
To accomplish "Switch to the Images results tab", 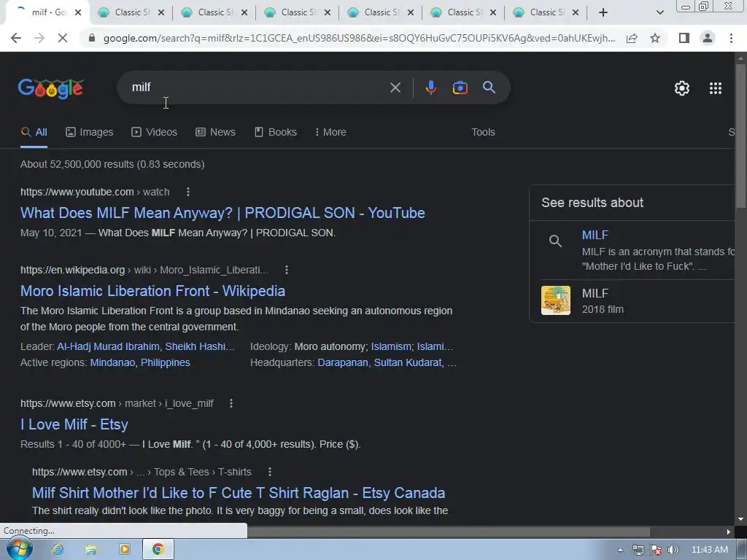I will pos(90,132).
